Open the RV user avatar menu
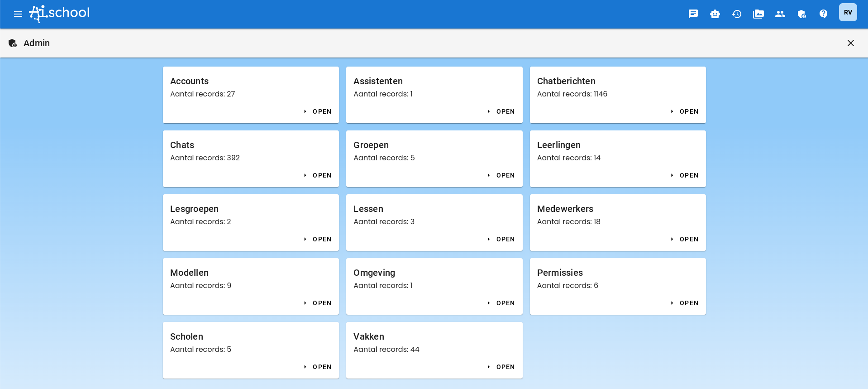The image size is (868, 389). [848, 13]
